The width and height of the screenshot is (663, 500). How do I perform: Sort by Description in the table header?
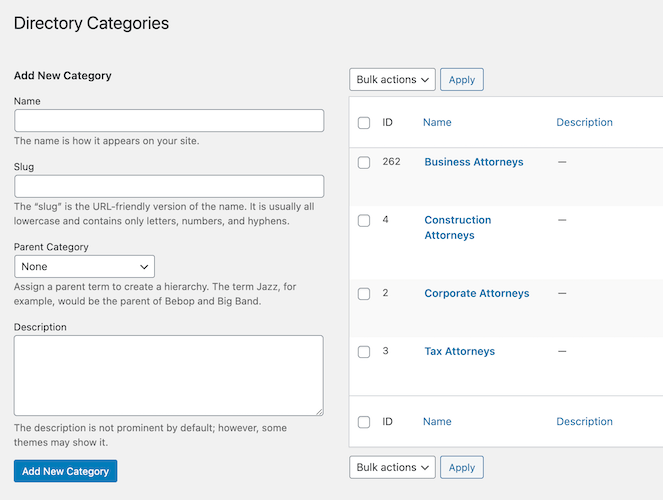point(584,122)
